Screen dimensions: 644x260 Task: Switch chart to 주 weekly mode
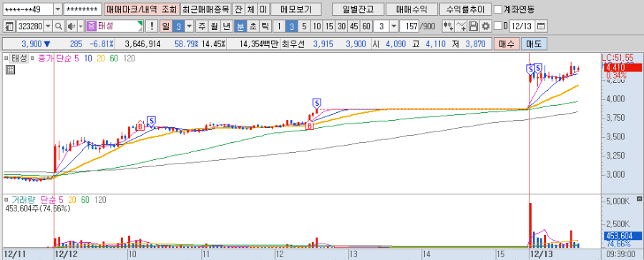[x=202, y=26]
